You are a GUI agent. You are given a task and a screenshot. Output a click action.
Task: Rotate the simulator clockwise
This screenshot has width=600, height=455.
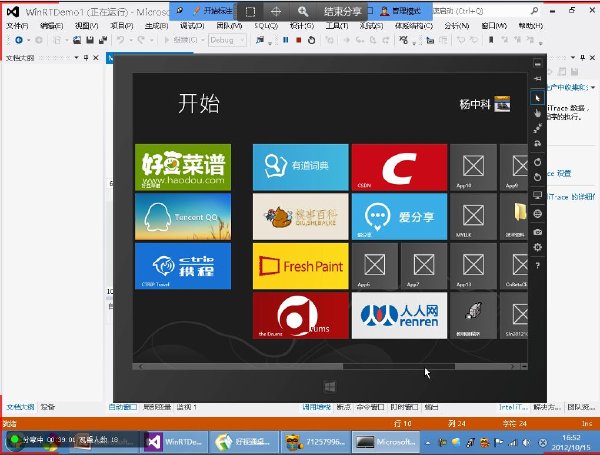pyautogui.click(x=538, y=162)
